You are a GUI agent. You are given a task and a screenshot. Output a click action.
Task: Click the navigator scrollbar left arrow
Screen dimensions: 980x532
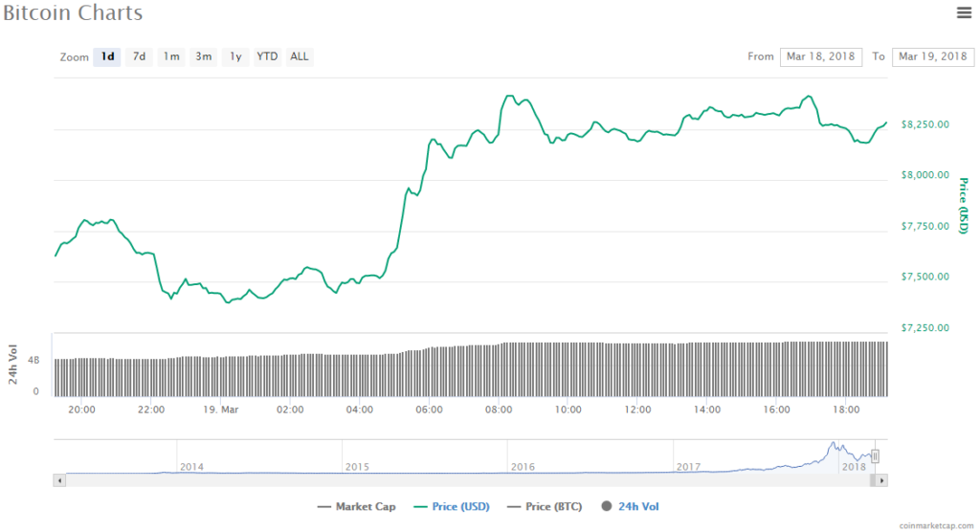59,480
